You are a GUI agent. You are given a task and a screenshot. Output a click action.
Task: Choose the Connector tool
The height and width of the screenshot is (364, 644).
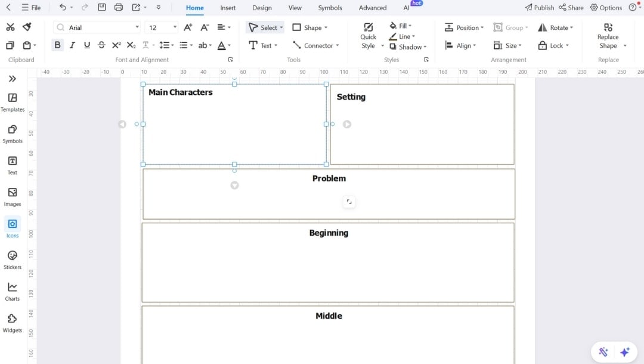click(x=315, y=45)
